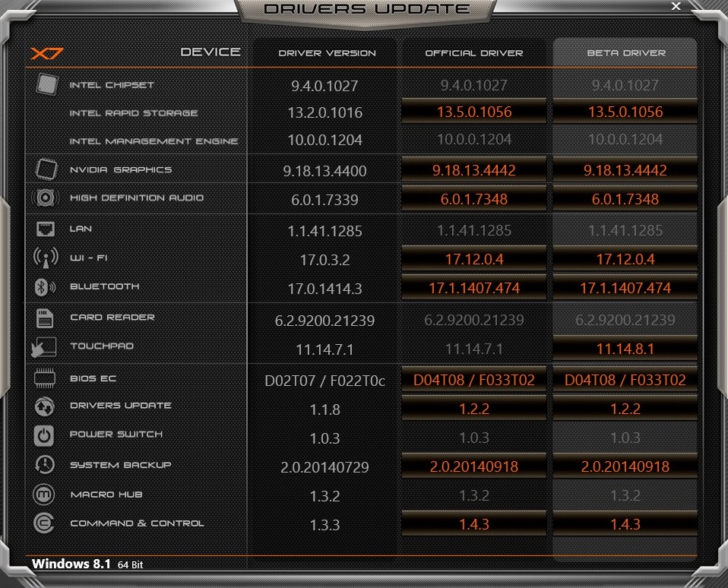Click the X7 logo

(x=46, y=53)
